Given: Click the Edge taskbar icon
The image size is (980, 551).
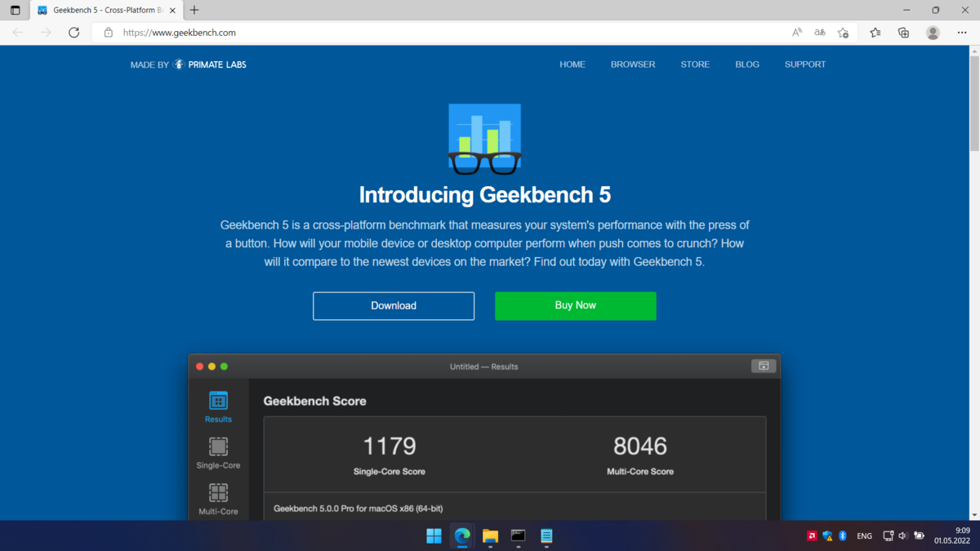Looking at the screenshot, I should click(x=462, y=536).
